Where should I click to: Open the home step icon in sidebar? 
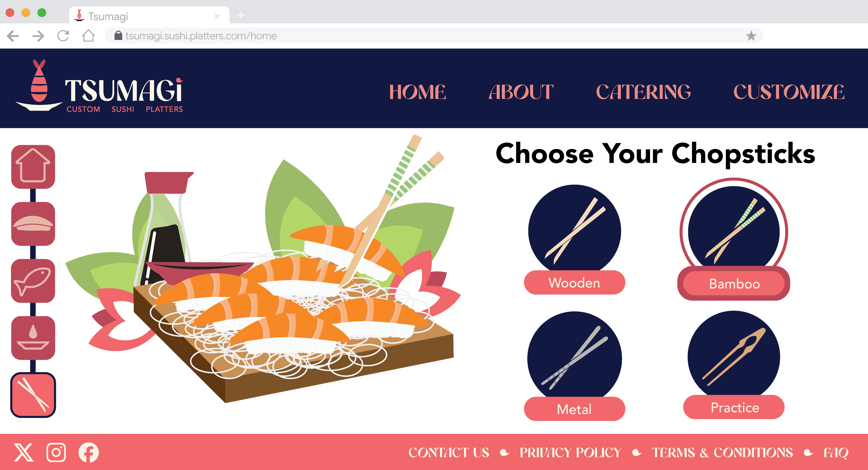pyautogui.click(x=33, y=167)
